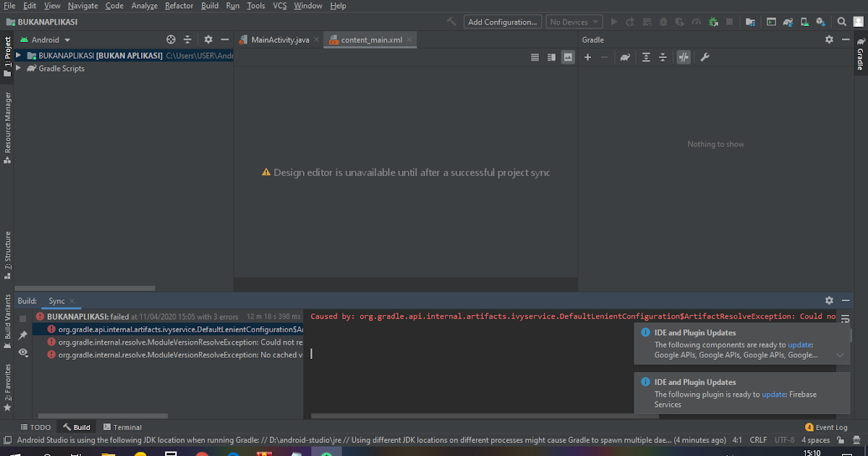Profile the app using the speedometer icon
This screenshot has width=868, height=456.
696,22
